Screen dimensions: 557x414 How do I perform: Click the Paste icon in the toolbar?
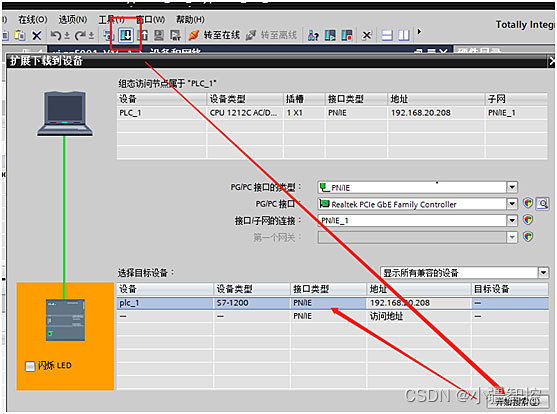pyautogui.click(x=20, y=35)
